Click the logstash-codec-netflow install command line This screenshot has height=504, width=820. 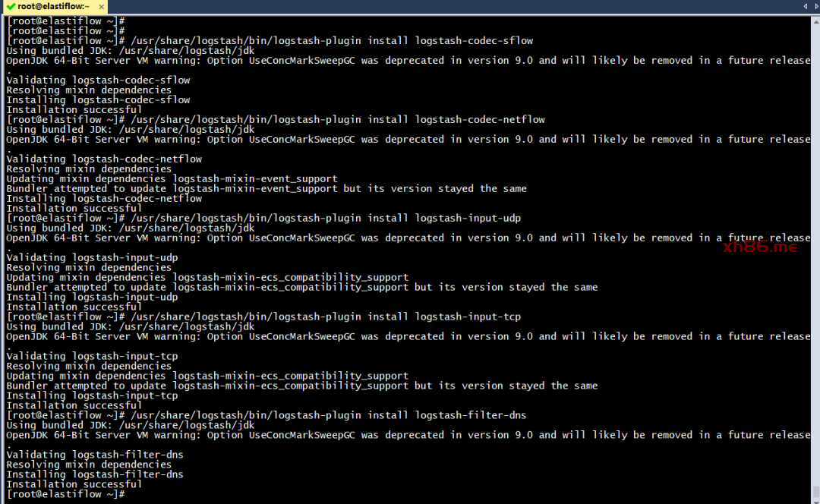(x=337, y=119)
